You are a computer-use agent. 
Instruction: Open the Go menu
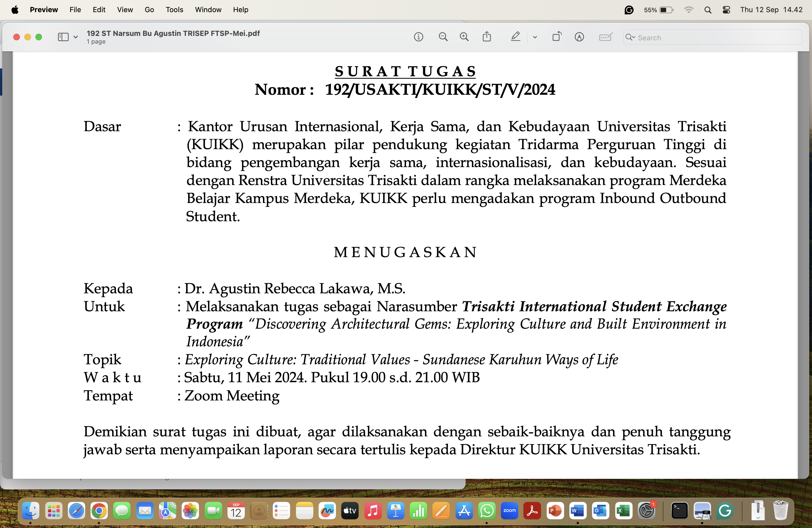pyautogui.click(x=149, y=10)
